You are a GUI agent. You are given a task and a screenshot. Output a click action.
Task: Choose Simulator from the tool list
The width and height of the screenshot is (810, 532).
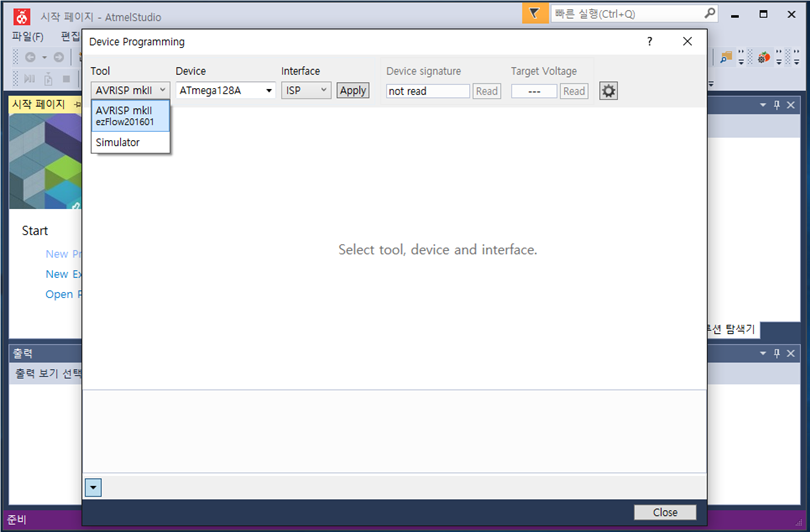[130, 142]
